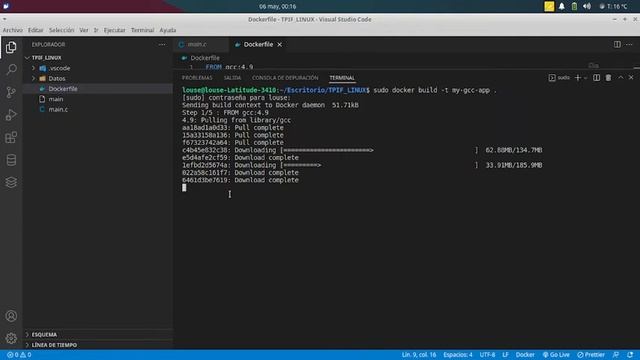Open Source Control view
Screen dimensions: 640x360
pyautogui.click(x=11, y=92)
